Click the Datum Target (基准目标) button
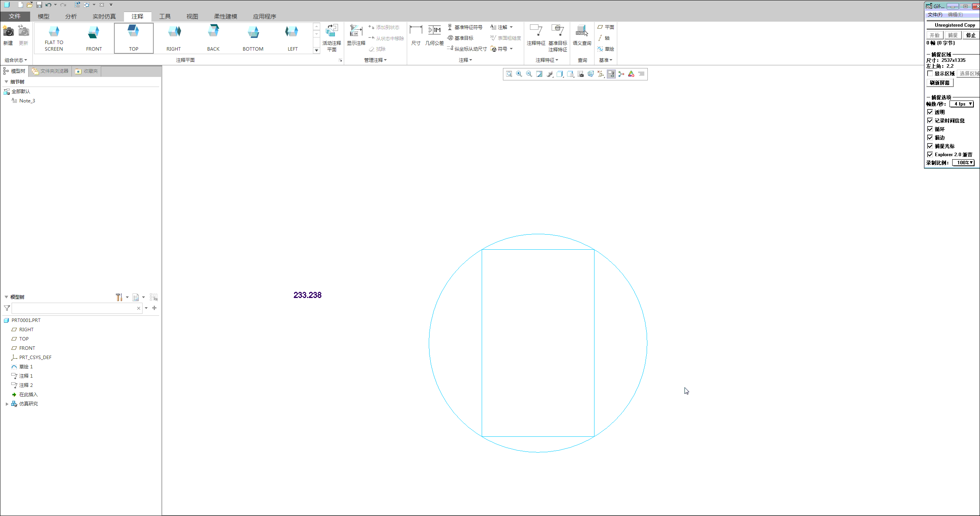The image size is (980, 516). [460, 38]
